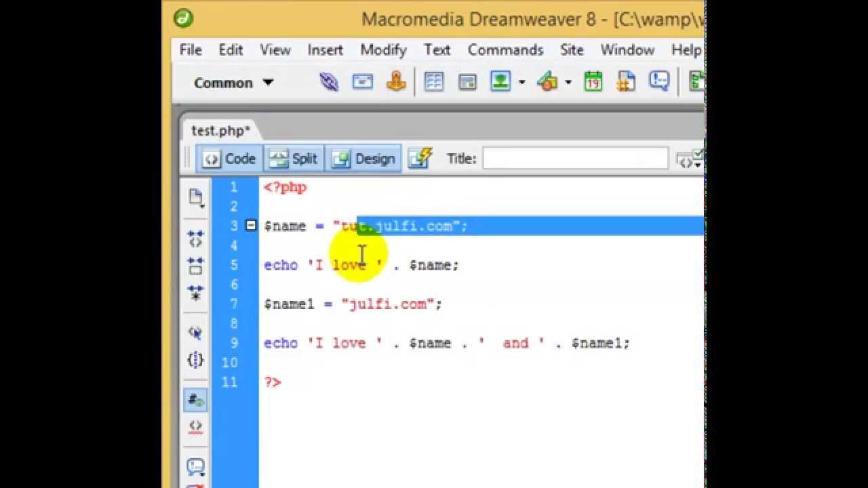Select the test.php* document tab
This screenshot has width=868, height=488.
[220, 131]
